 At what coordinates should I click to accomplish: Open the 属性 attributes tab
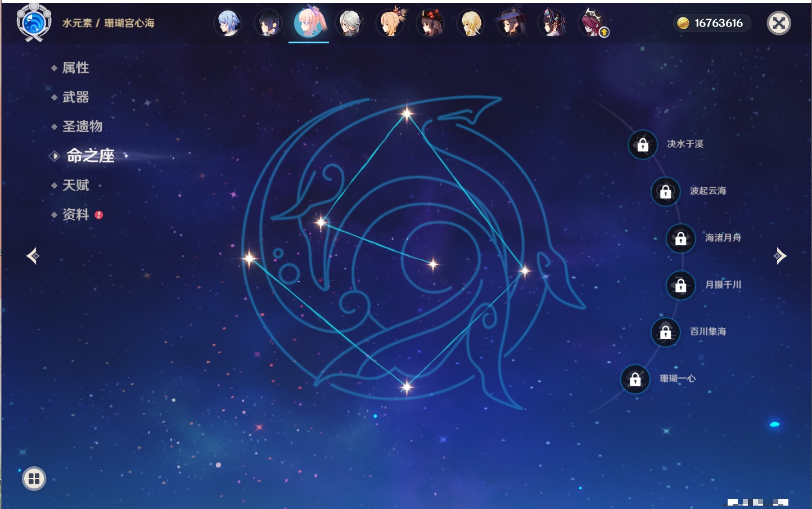pos(75,68)
